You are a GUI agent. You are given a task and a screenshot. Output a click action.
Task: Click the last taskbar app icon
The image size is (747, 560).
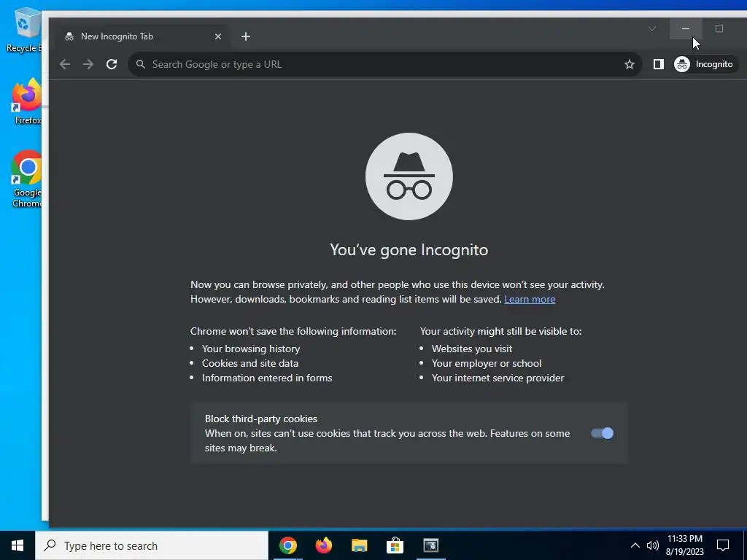point(430,545)
